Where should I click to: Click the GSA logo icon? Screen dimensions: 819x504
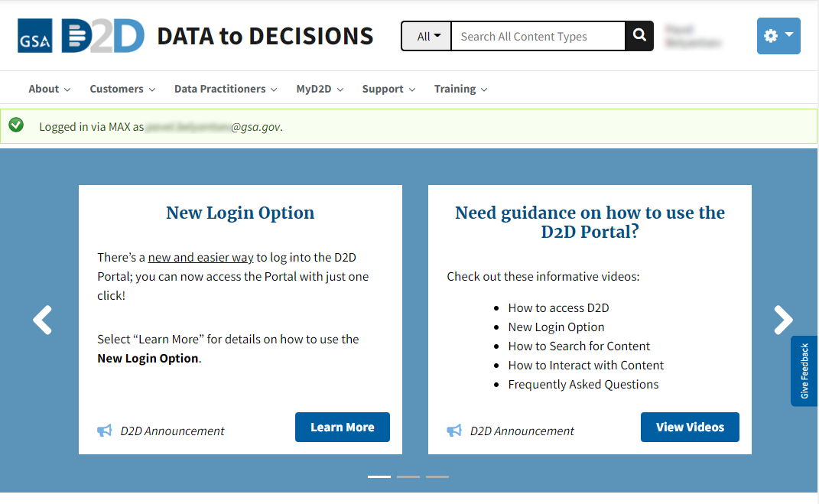[x=35, y=36]
